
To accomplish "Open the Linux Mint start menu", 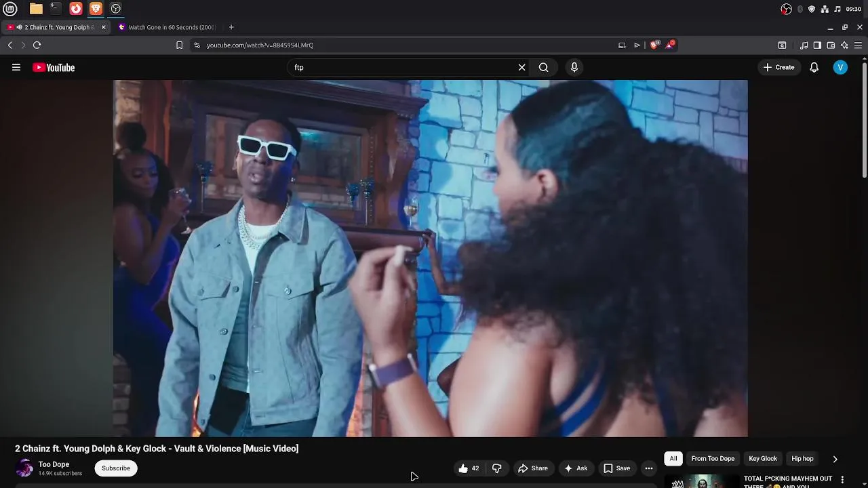I will coord(10,9).
